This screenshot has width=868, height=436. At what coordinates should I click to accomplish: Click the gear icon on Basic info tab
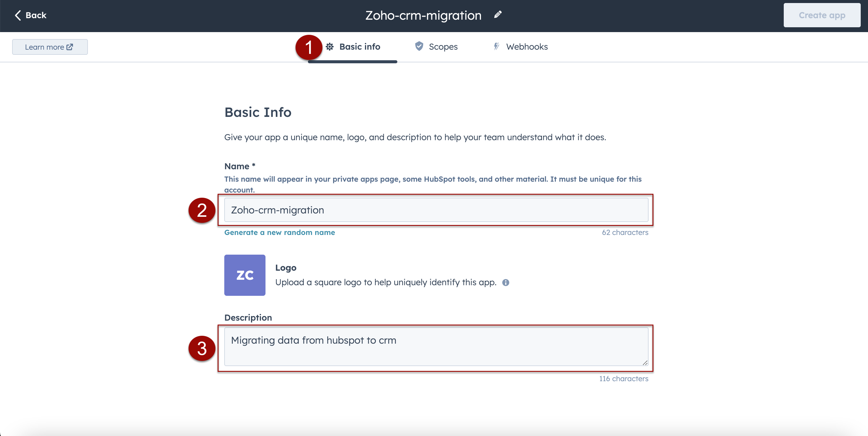tap(329, 47)
